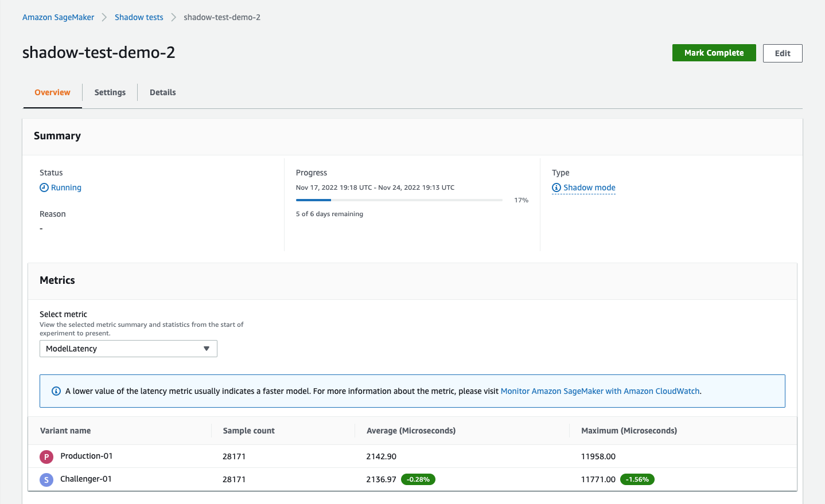The height and width of the screenshot is (504, 825).
Task: Click the info icon in the latency banner
Action: click(x=56, y=391)
